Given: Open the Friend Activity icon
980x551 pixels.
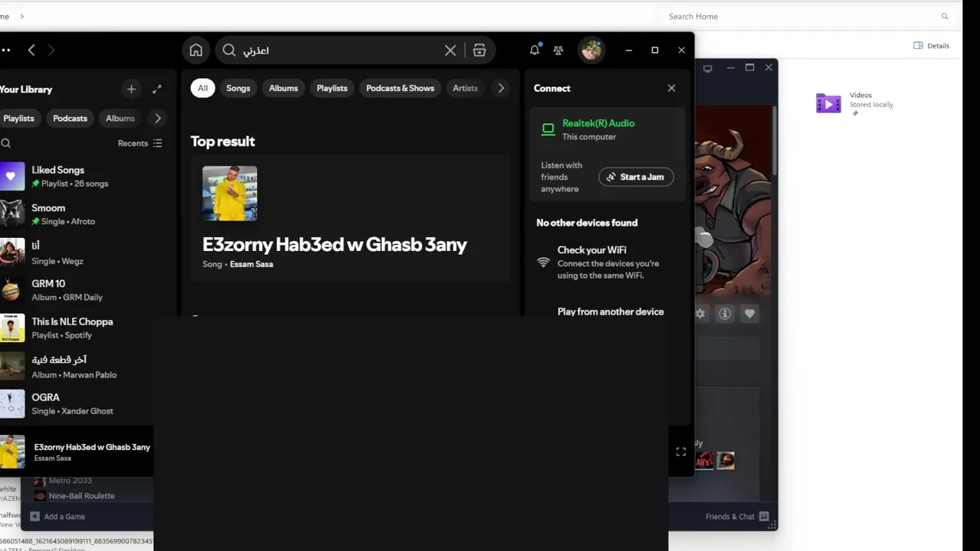Looking at the screenshot, I should [x=558, y=51].
